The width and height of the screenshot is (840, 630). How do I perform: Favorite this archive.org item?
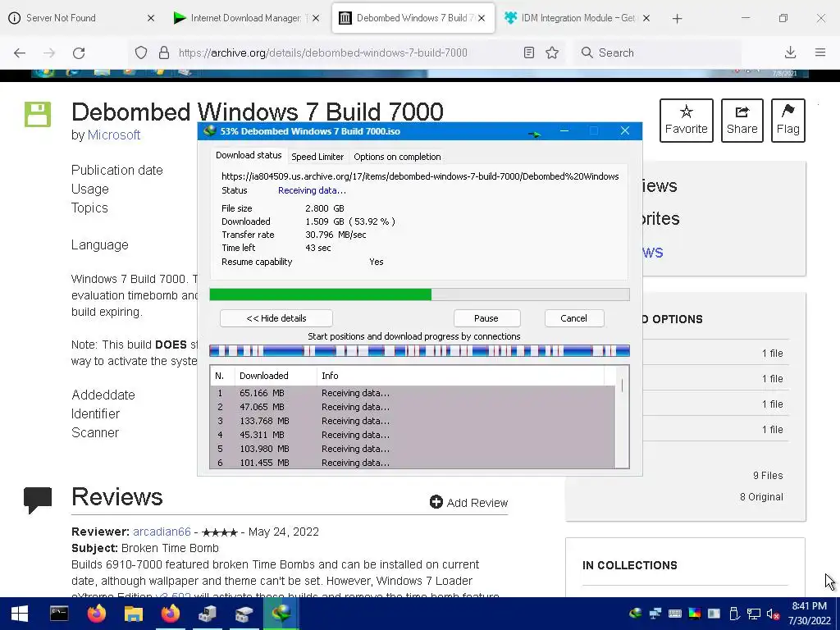(x=687, y=120)
